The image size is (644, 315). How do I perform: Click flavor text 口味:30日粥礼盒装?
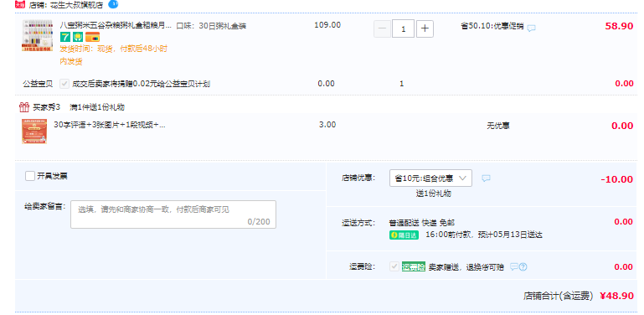click(211, 26)
